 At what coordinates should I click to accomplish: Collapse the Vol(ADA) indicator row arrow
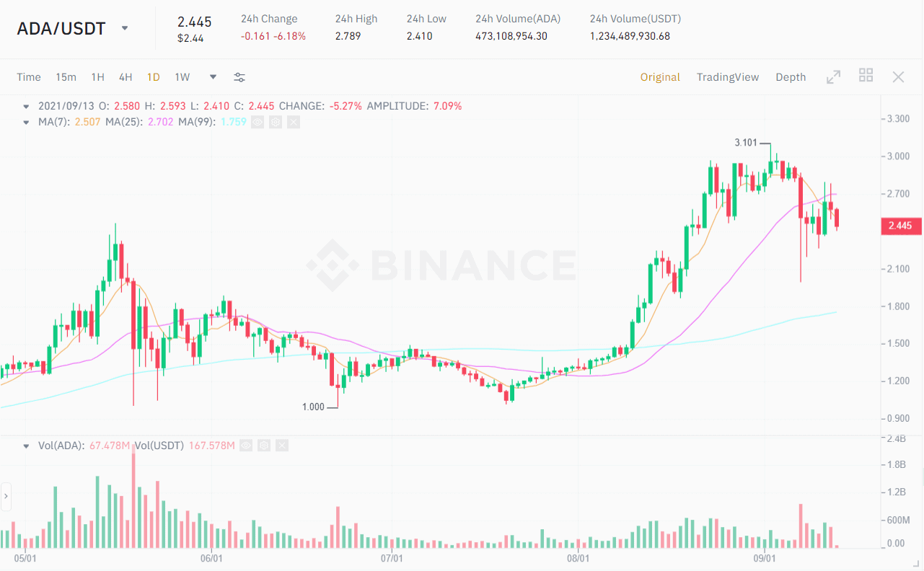26,446
